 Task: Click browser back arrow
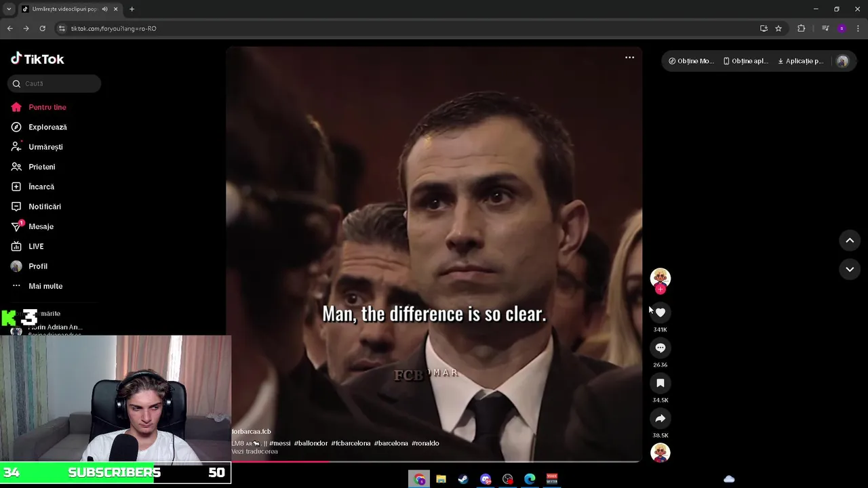click(9, 28)
